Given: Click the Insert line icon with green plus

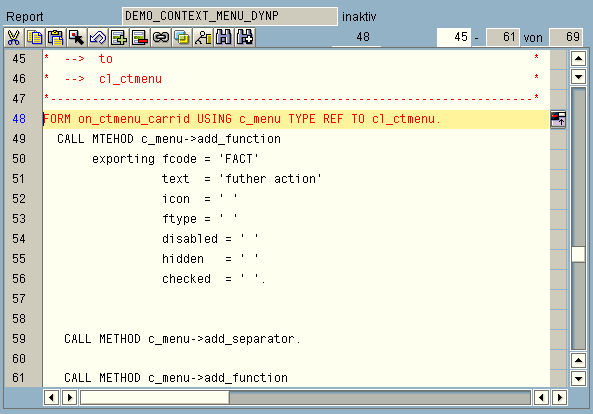Looking at the screenshot, I should click(x=119, y=37).
